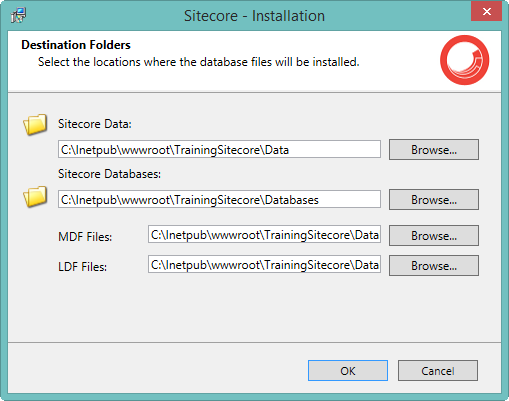
Task: Browse for the Sitecore Databases folder
Action: (x=434, y=200)
